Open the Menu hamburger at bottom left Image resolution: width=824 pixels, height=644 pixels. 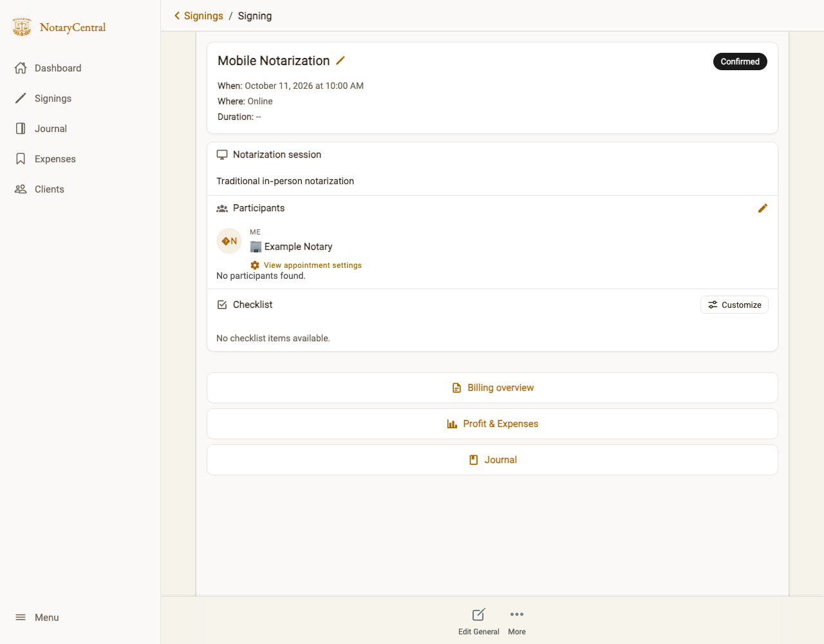(37, 618)
